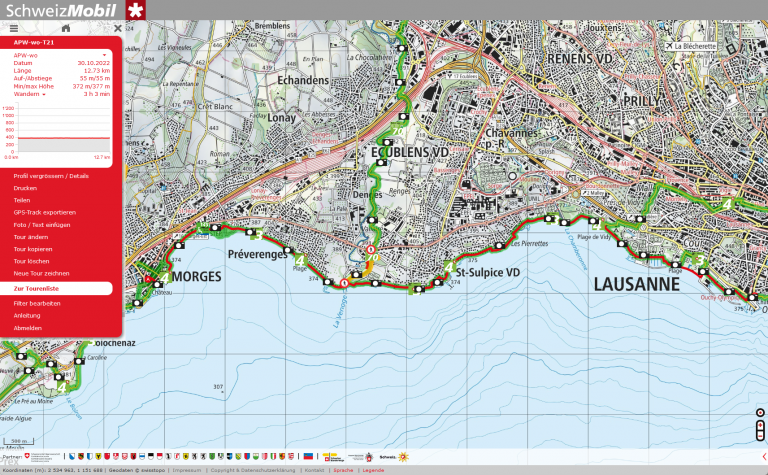
Task: Close the tour panel with X
Action: (x=117, y=29)
